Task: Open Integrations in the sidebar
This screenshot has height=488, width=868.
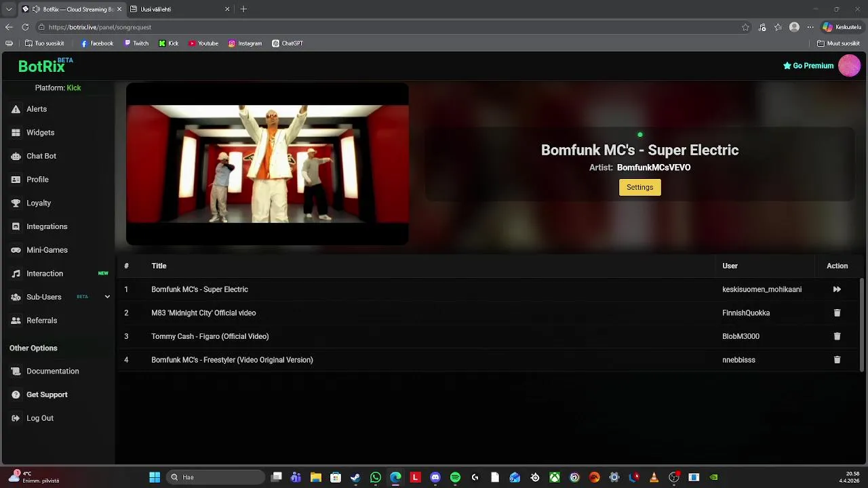Action: (x=47, y=226)
